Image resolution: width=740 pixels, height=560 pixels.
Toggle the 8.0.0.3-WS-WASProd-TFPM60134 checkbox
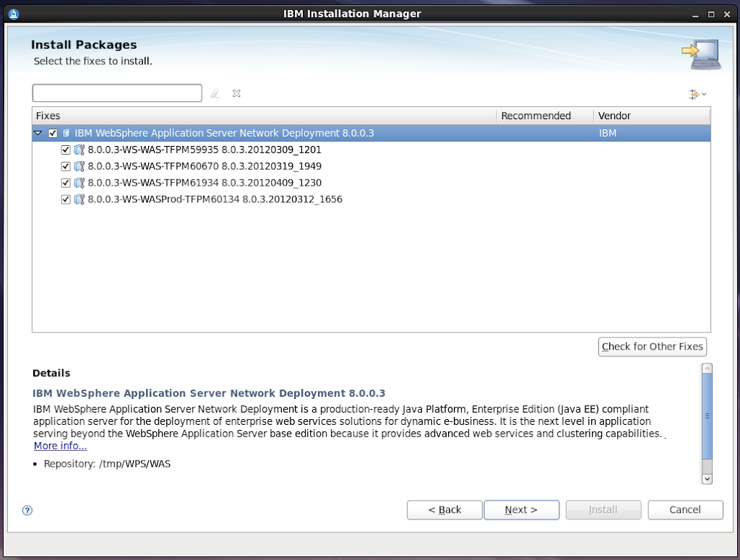[66, 199]
